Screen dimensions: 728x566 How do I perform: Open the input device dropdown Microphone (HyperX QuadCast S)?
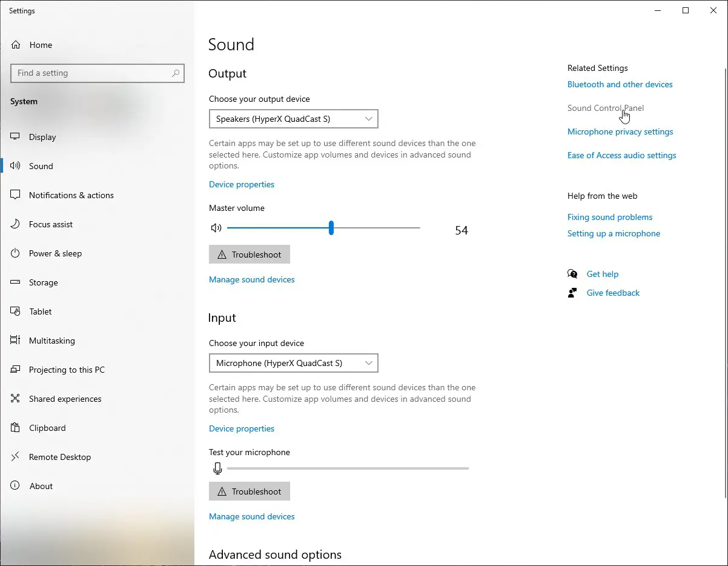[x=294, y=363]
